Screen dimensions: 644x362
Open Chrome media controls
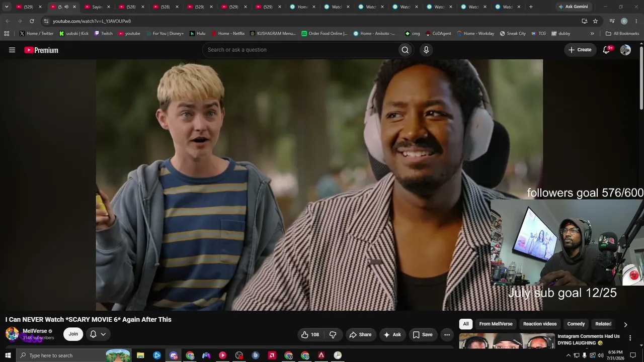pos(612,21)
